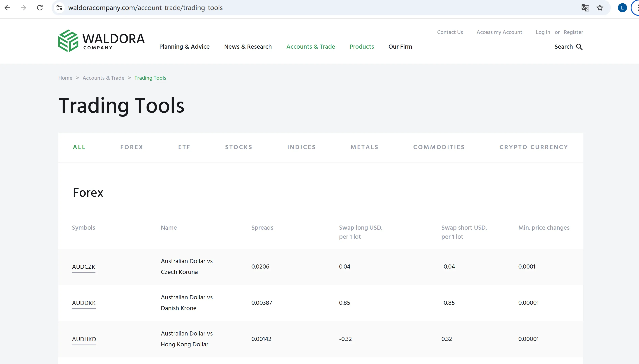Image resolution: width=639 pixels, height=364 pixels.
Task: Click the Google Translate icon
Action: pyautogui.click(x=585, y=8)
